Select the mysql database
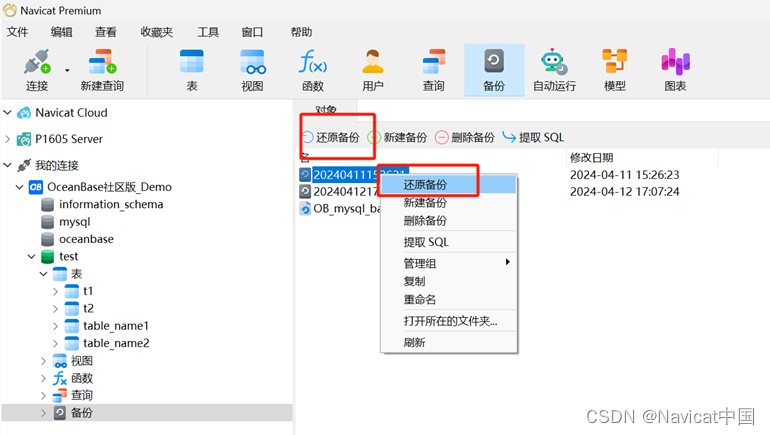 click(x=75, y=222)
